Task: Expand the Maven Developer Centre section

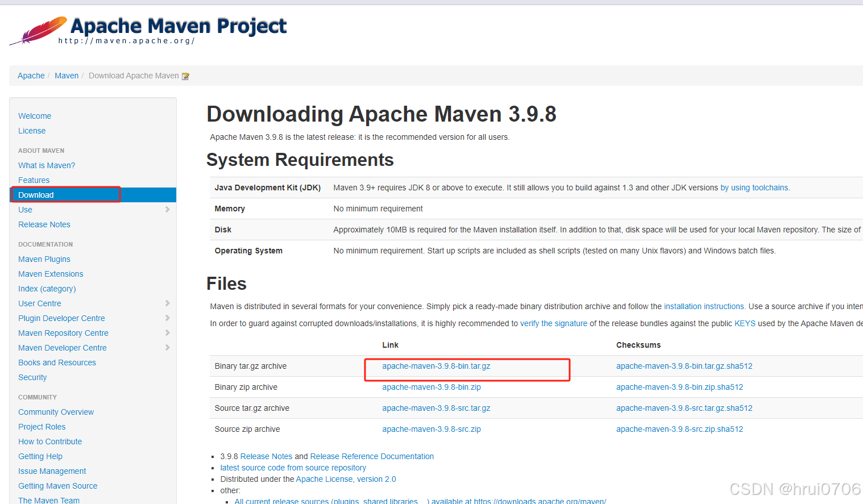Action: tap(167, 347)
